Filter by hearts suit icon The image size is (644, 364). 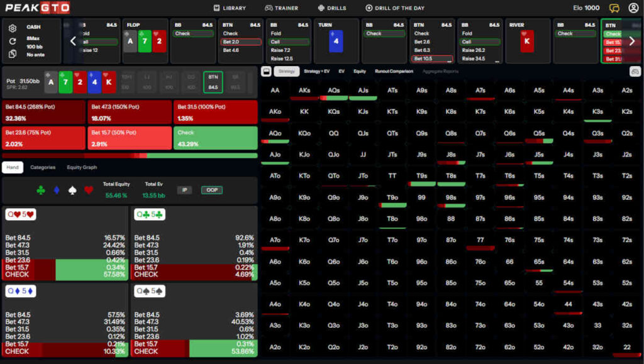pyautogui.click(x=89, y=190)
